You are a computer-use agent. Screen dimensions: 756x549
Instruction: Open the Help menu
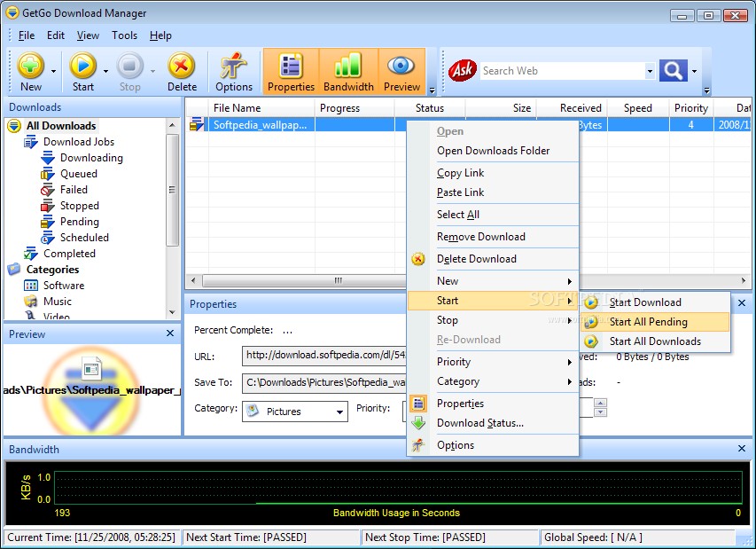tap(160, 35)
